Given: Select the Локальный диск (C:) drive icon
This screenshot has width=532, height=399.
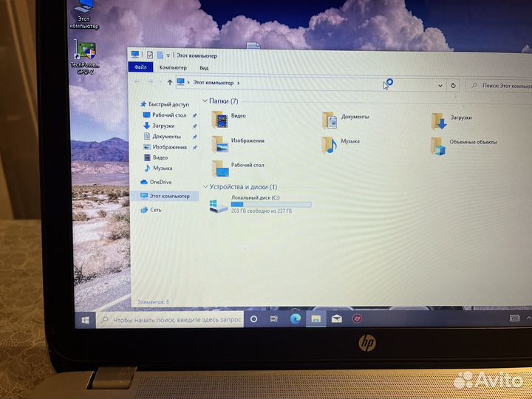Looking at the screenshot, I should pyautogui.click(x=218, y=206).
